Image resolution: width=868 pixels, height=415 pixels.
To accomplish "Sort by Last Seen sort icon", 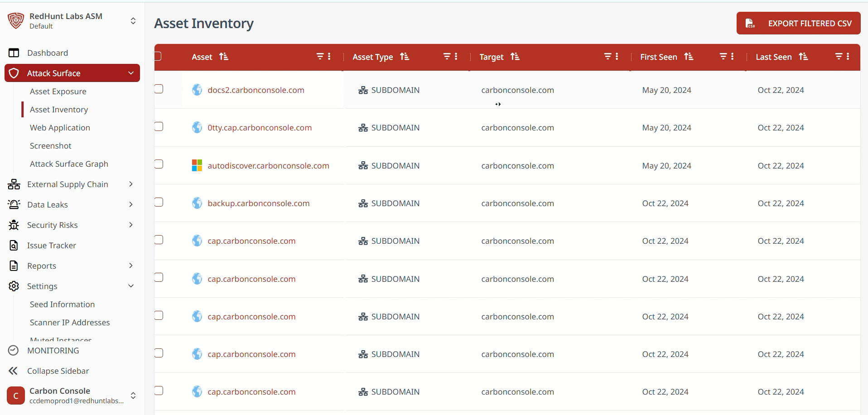I will coord(804,57).
